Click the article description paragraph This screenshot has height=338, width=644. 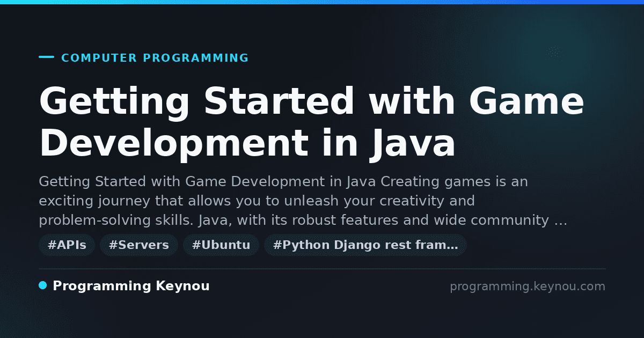pos(303,201)
